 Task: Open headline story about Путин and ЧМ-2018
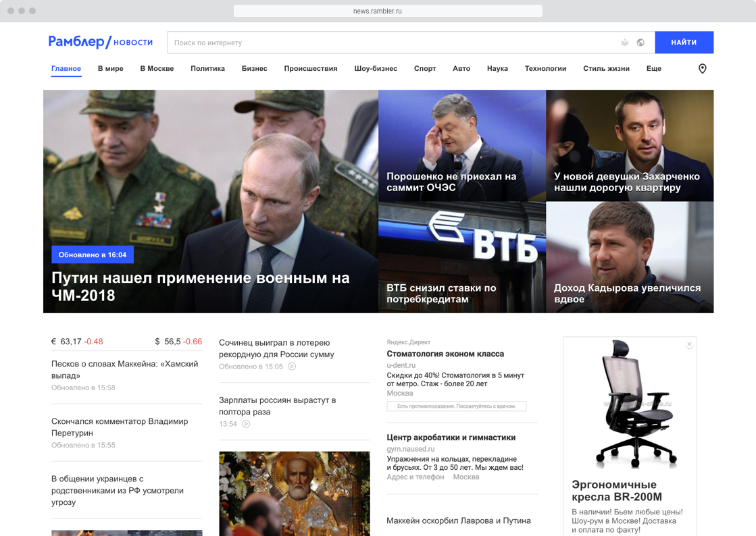pos(201,286)
